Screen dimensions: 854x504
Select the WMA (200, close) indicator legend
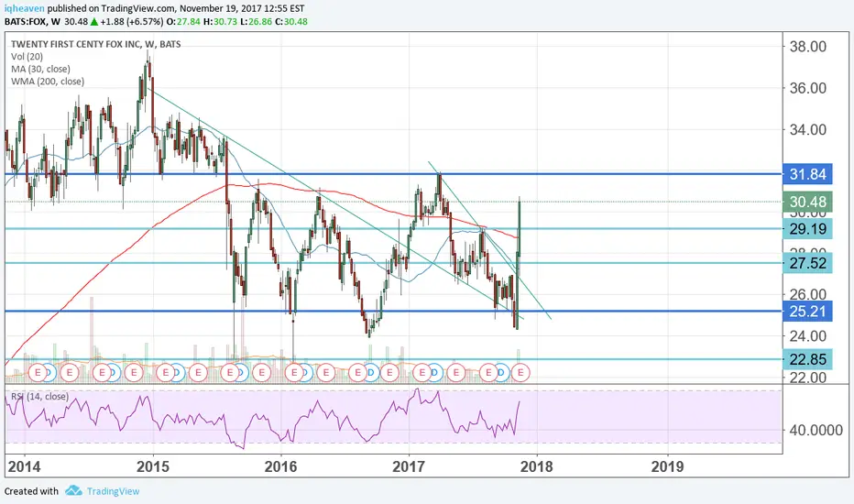(48, 82)
